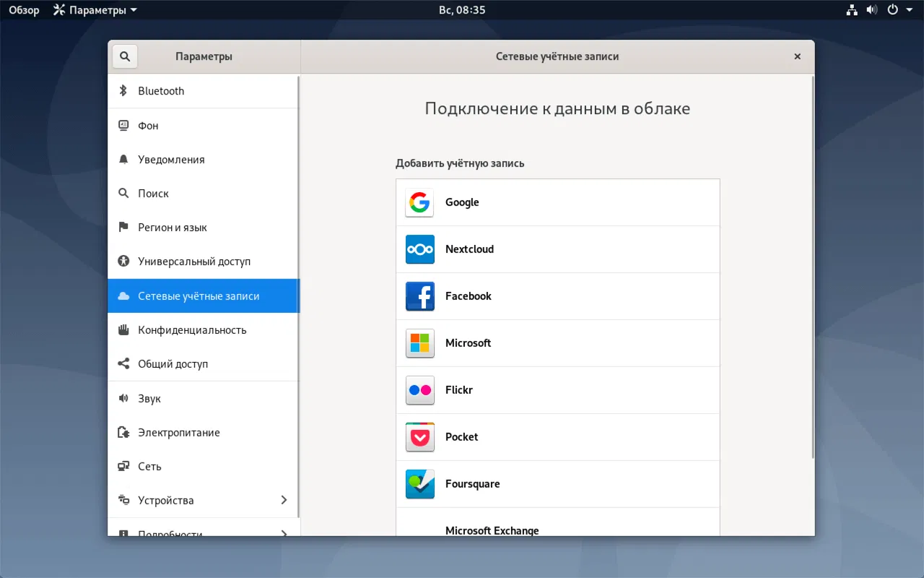Open Уведомления using the bell icon
924x578 pixels.
click(123, 159)
